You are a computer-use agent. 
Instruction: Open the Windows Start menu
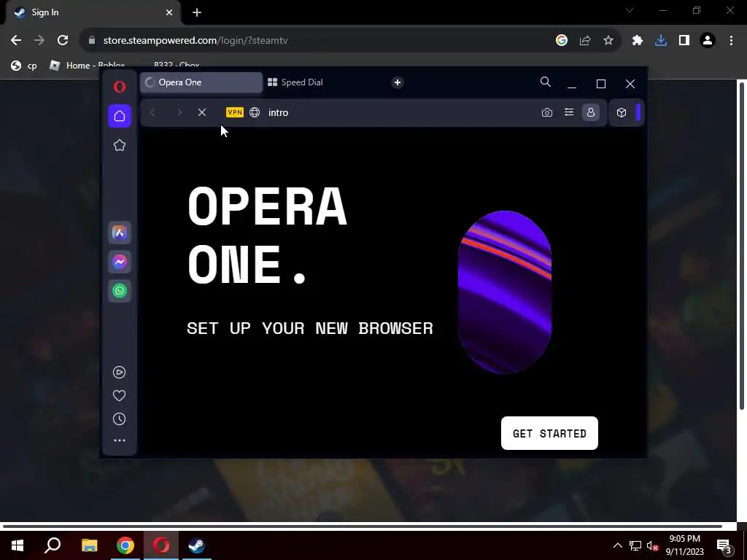18,545
